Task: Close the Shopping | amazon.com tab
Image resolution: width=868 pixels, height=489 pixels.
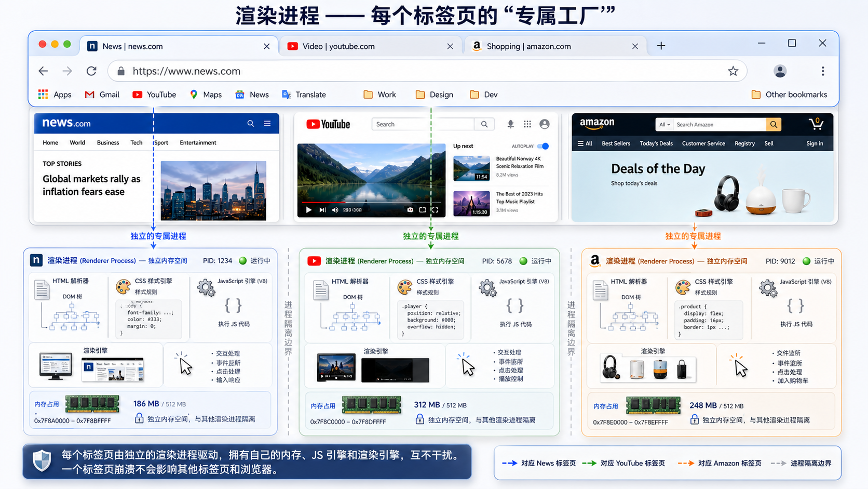Action: point(635,46)
